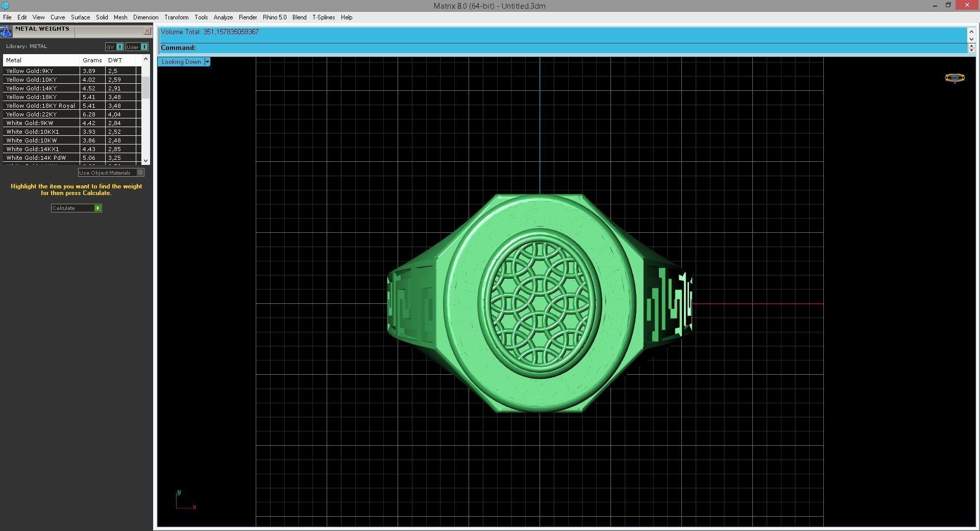Click the Matrix app icon in title bar
Viewport: 980px width, 531px height.
(x=5, y=6)
